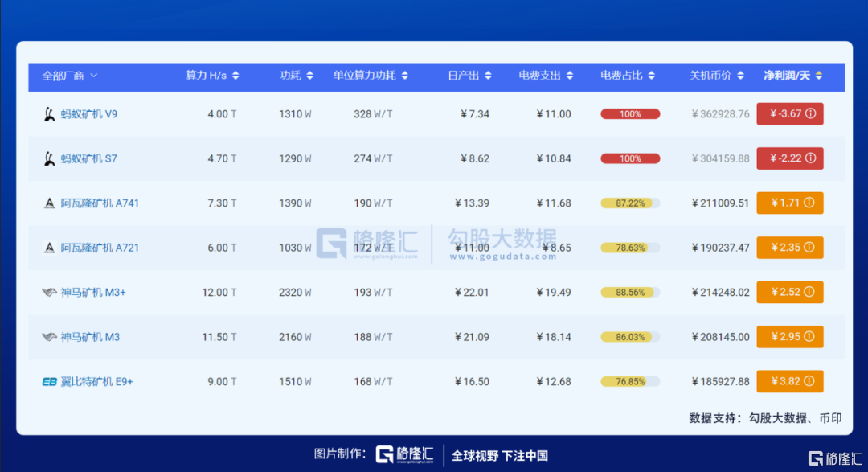Click the ¥2.52 net profit button
This screenshot has width=868, height=472.
click(790, 292)
